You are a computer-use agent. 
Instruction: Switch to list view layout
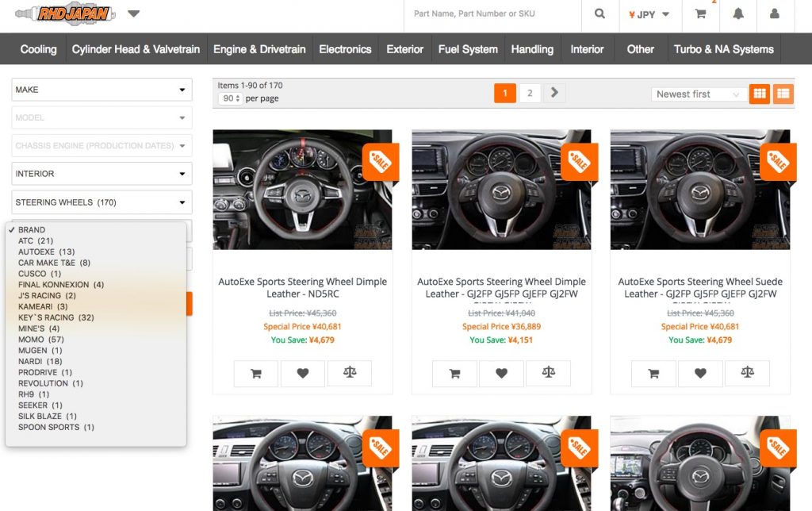[783, 94]
